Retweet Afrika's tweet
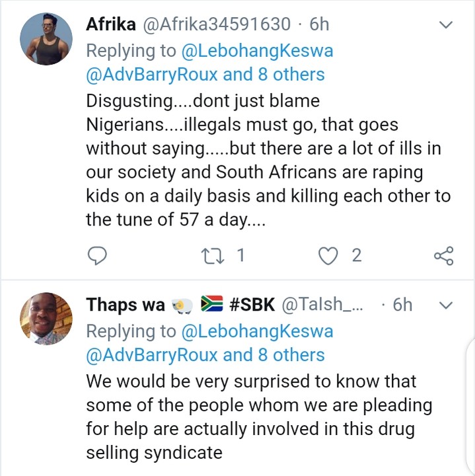Viewport: 475px width, 476px height. tap(214, 255)
